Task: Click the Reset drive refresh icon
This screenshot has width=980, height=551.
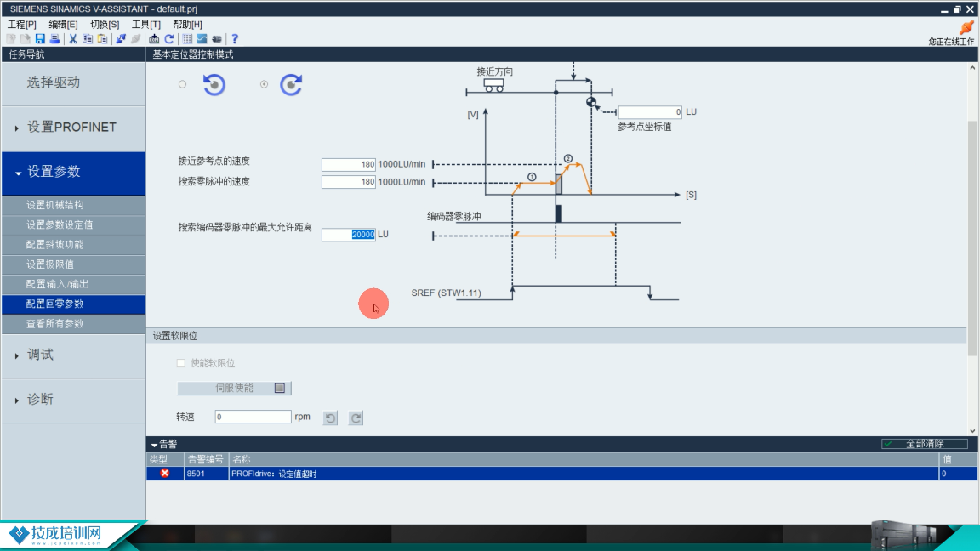Action: [168, 39]
